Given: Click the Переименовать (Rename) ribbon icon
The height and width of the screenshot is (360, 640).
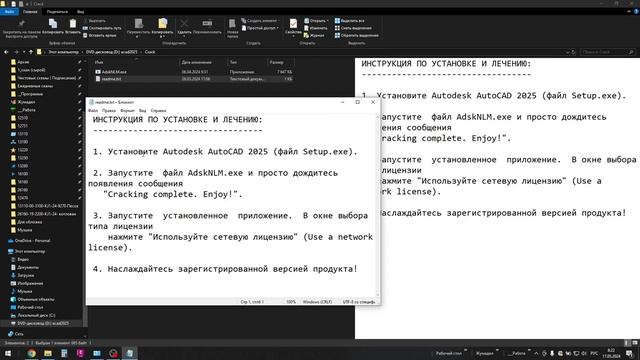Looking at the screenshot, I should [207, 24].
